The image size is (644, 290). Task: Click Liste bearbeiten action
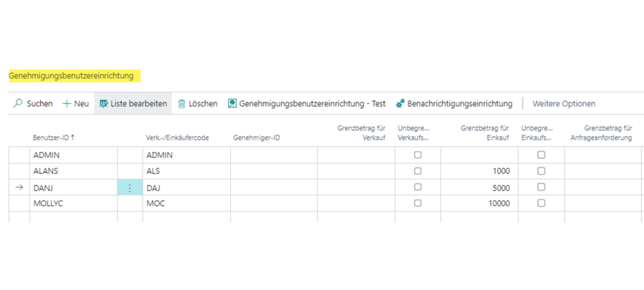click(x=133, y=103)
